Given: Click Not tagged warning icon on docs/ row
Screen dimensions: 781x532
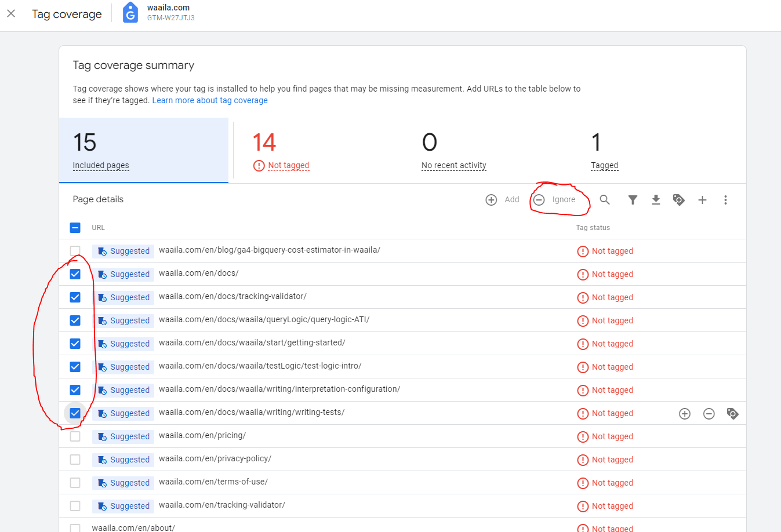Looking at the screenshot, I should tap(583, 275).
